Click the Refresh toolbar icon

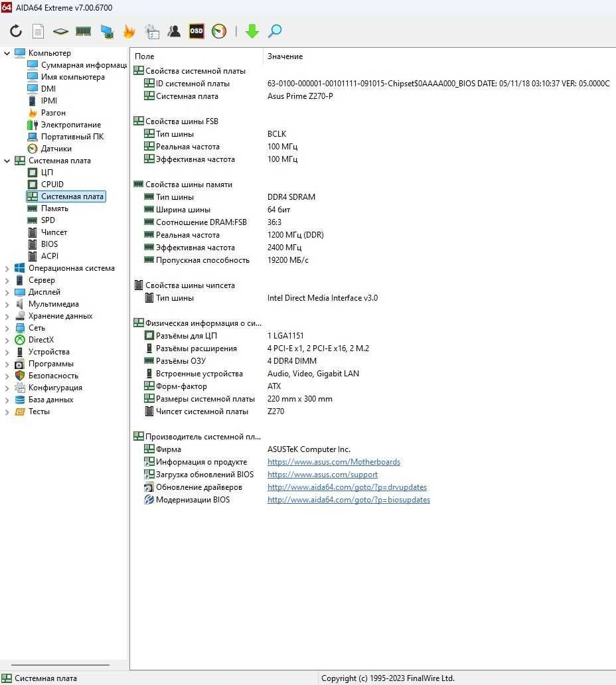coord(16,31)
